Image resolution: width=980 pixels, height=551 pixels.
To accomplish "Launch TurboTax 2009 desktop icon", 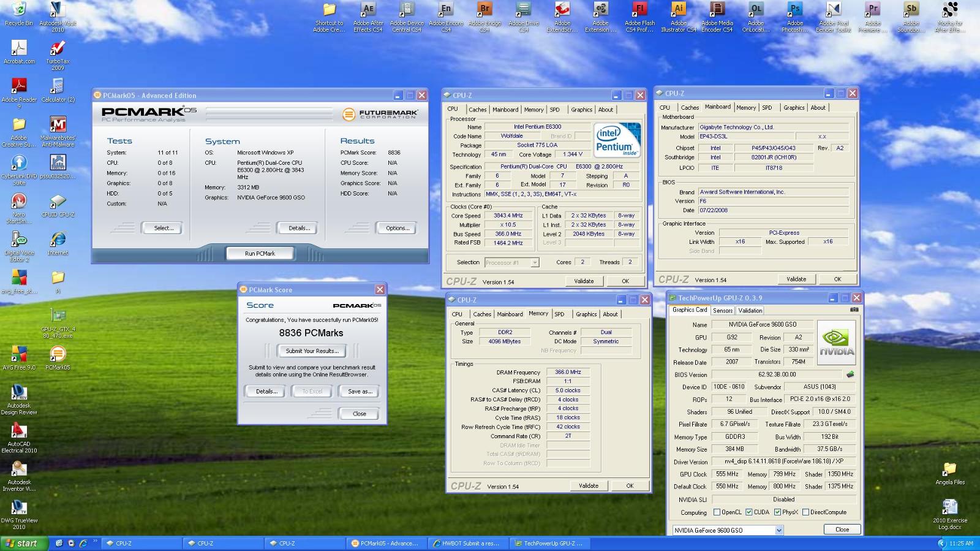I will (x=58, y=56).
